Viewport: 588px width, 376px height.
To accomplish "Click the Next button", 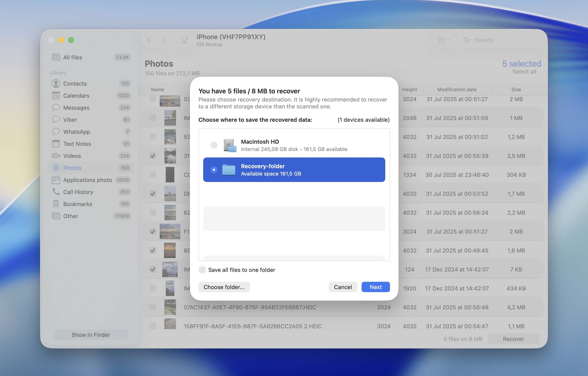I will 376,287.
